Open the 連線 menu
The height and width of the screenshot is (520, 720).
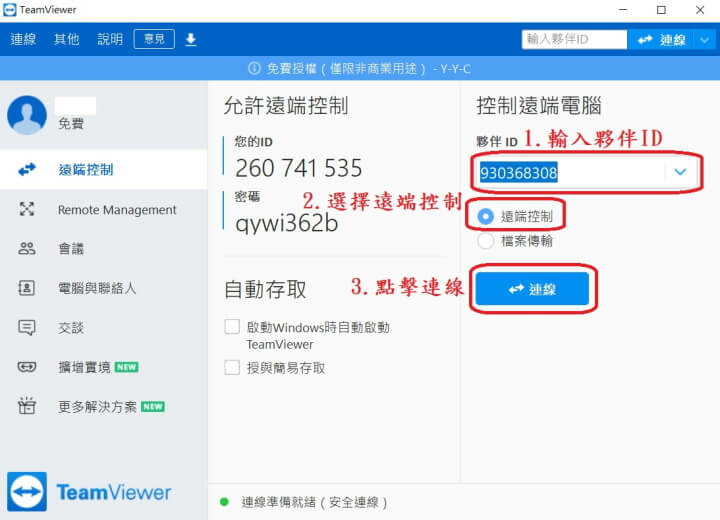[x=23, y=40]
